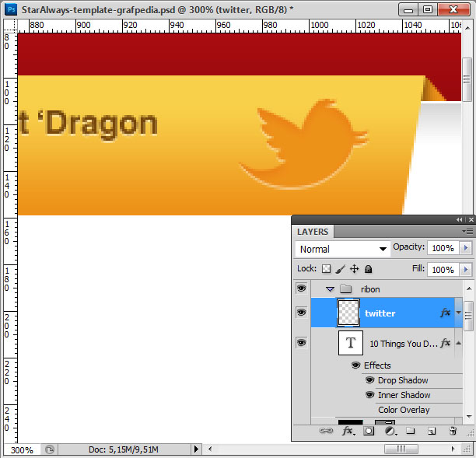
Task: Click the Effects label
Action: click(377, 365)
